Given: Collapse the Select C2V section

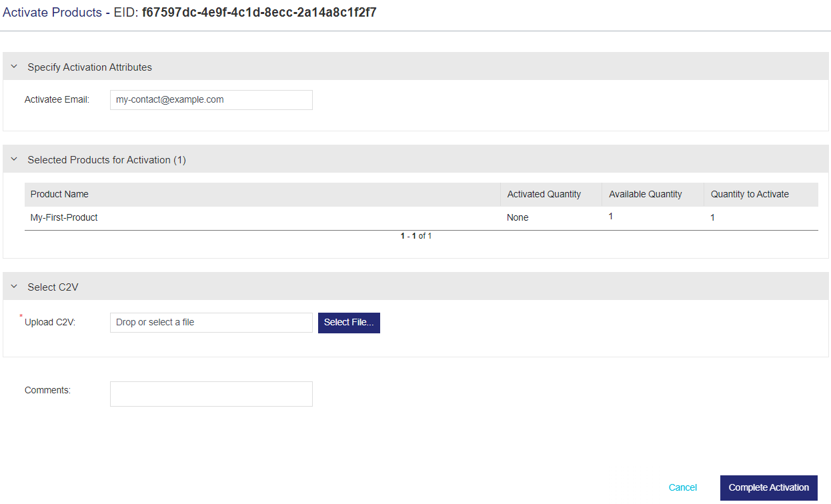Looking at the screenshot, I should 14,287.
